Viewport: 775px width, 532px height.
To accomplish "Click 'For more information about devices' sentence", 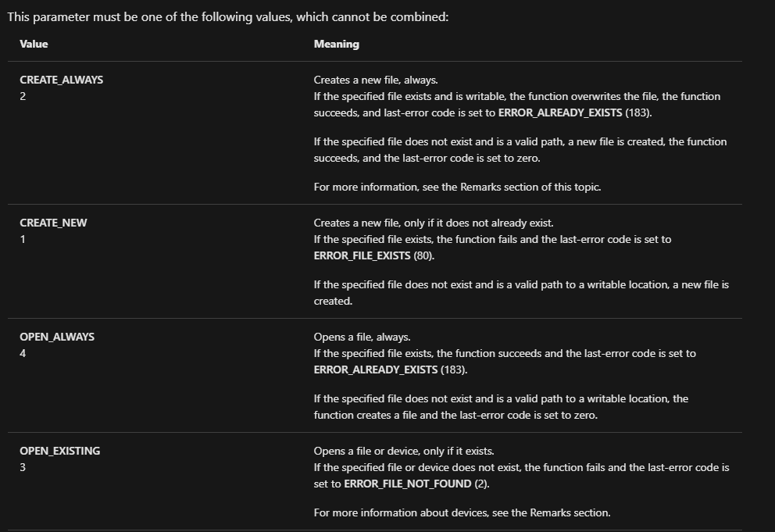I will click(x=462, y=512).
